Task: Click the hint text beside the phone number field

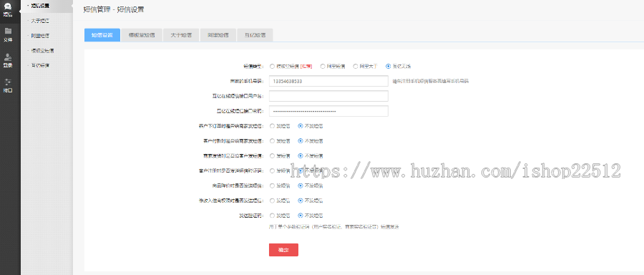Action: [x=431, y=82]
